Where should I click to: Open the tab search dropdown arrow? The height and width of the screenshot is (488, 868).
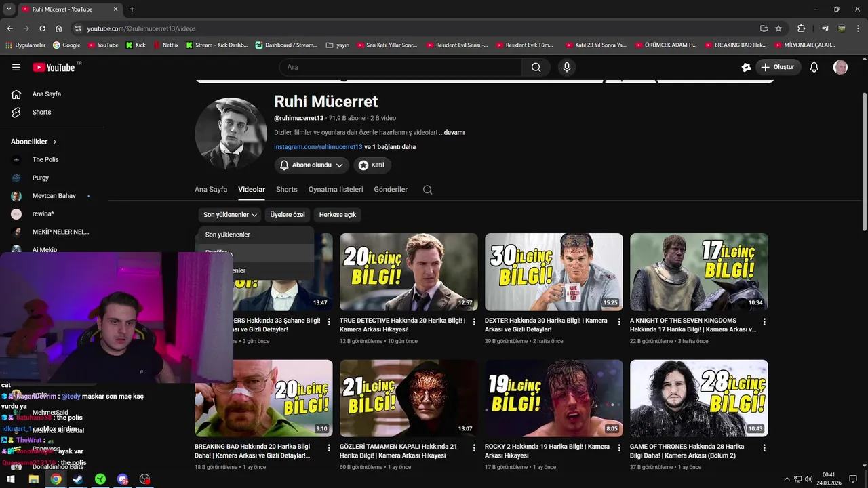pos(9,9)
